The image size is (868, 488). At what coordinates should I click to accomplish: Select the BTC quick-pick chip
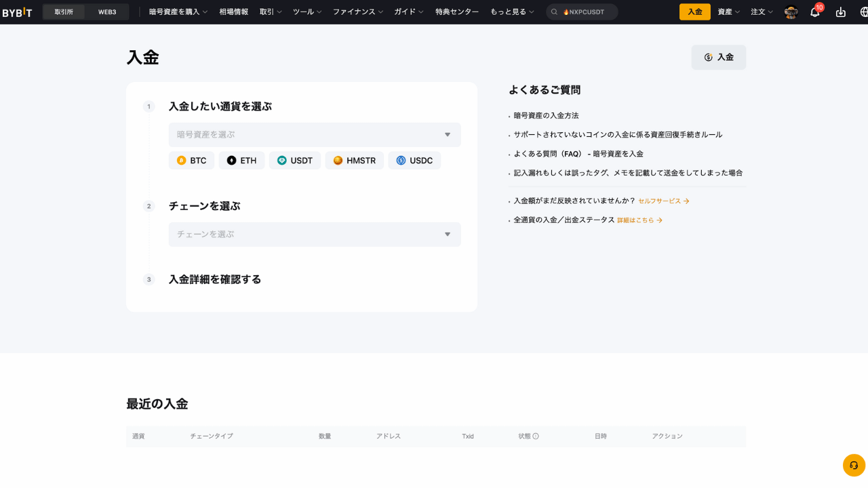(x=191, y=160)
